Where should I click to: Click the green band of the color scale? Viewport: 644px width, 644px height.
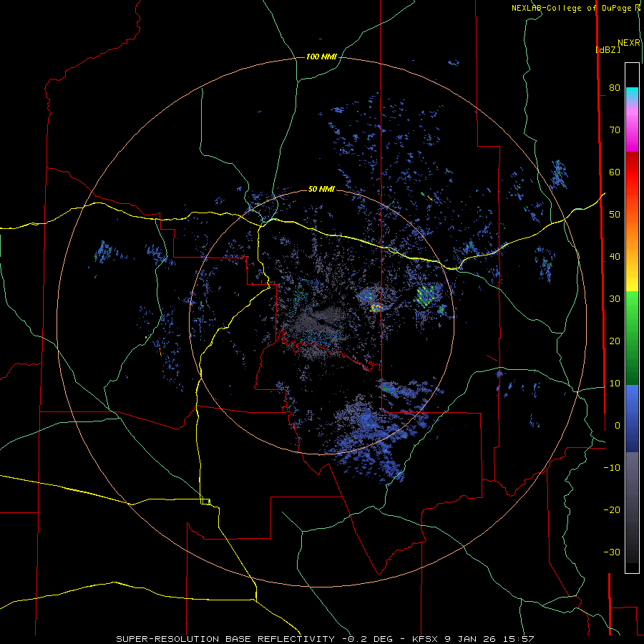click(632, 338)
